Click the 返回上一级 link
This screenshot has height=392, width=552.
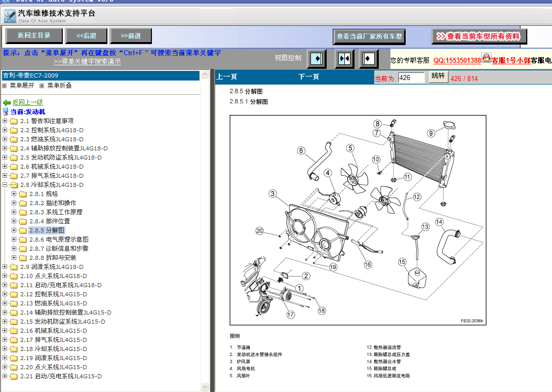point(27,102)
